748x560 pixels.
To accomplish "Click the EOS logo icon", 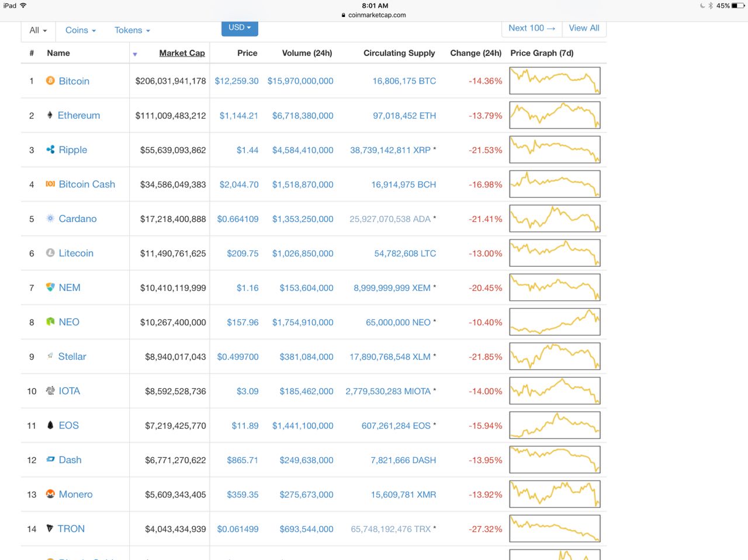I will pyautogui.click(x=50, y=425).
